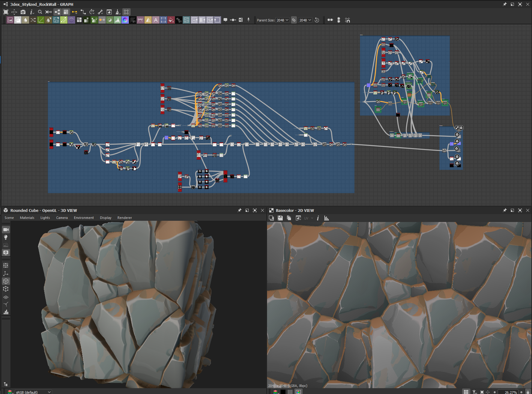
Task: Open the second Parent Size 2048 dropdown
Action: click(x=305, y=20)
